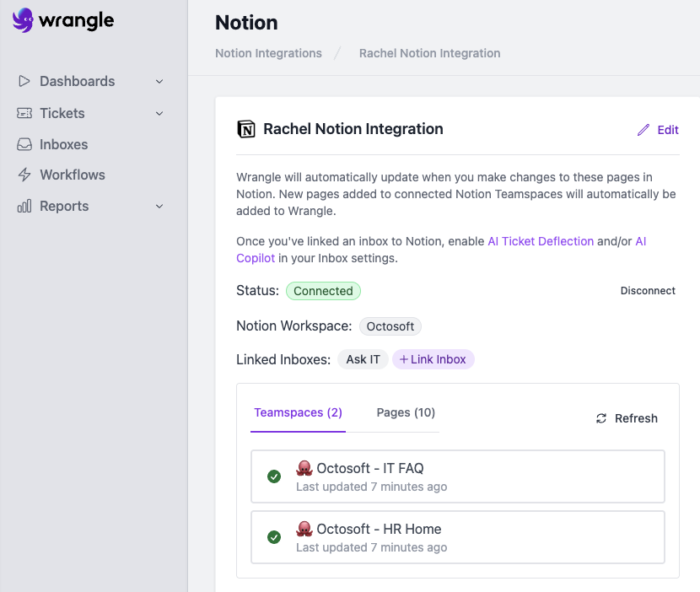This screenshot has width=700, height=592.
Task: Click 'Last updated 7 minutes ago' under HR Home
Action: pyautogui.click(x=371, y=547)
